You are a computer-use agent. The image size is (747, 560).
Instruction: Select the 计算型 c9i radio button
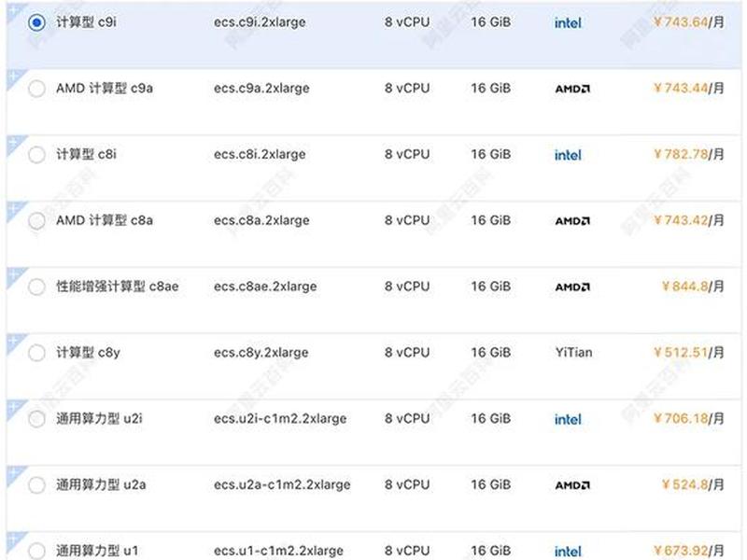(36, 22)
